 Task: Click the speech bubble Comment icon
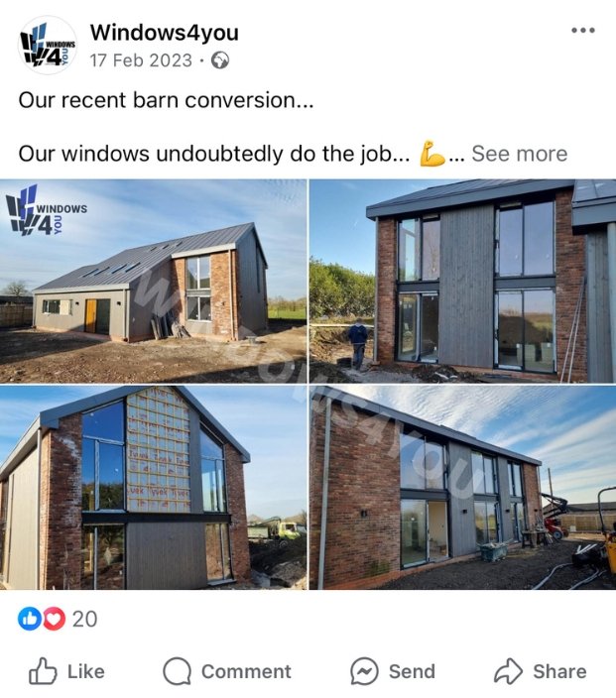pos(177,671)
